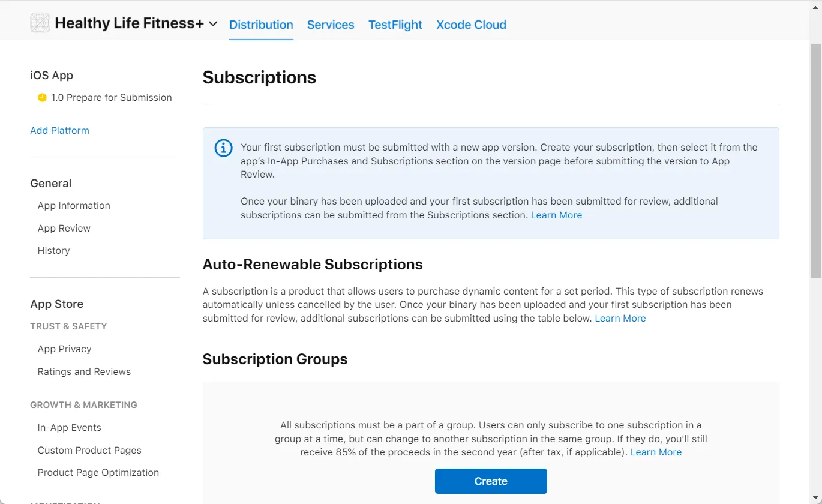
Task: Expand the Healthy Life Fitness+ app dropdown
Action: pyautogui.click(x=213, y=24)
